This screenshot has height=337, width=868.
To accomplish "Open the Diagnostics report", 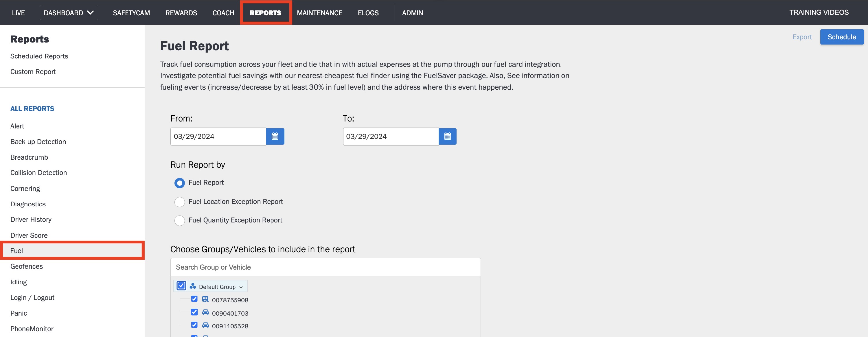I will click(28, 204).
